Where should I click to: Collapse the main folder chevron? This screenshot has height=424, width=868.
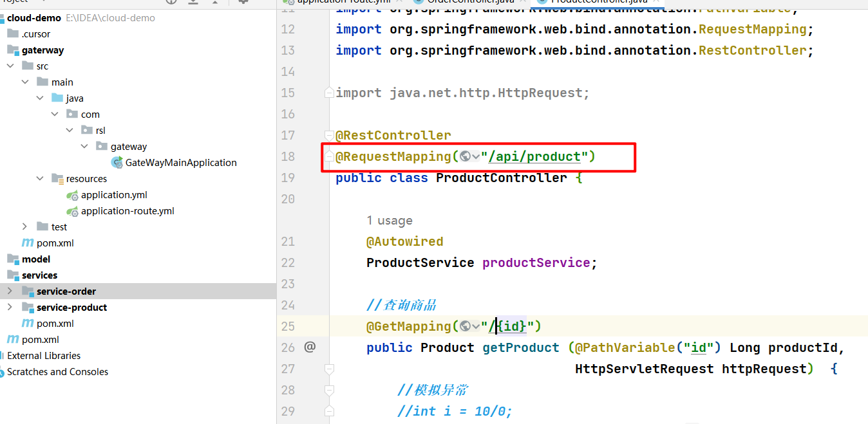click(25, 82)
